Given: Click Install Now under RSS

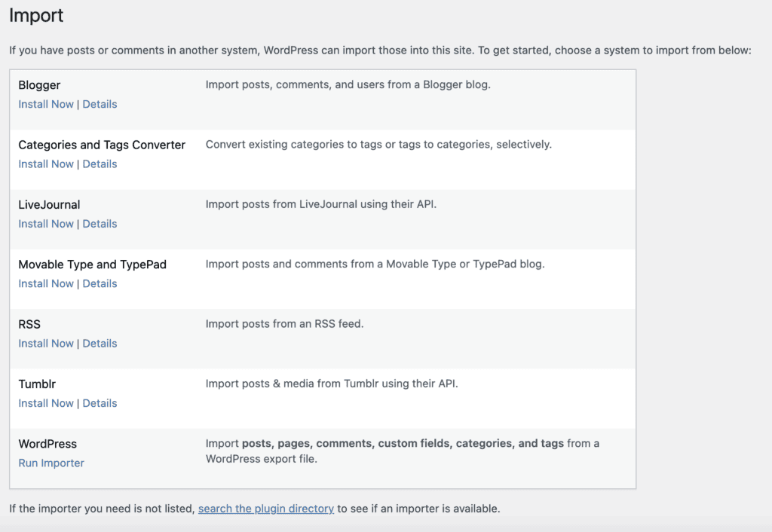Looking at the screenshot, I should click(x=46, y=344).
